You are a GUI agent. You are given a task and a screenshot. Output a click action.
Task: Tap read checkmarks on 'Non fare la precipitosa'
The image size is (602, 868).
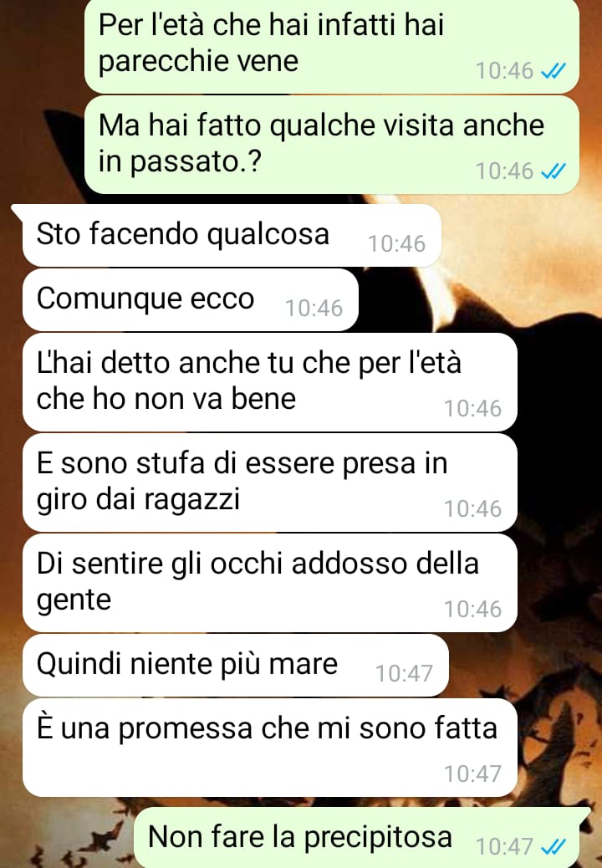[553, 846]
